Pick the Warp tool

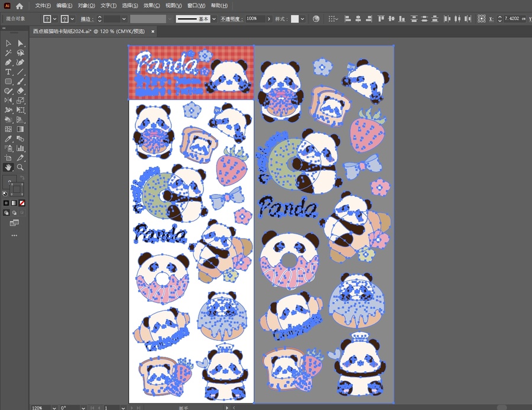[x=8, y=109]
